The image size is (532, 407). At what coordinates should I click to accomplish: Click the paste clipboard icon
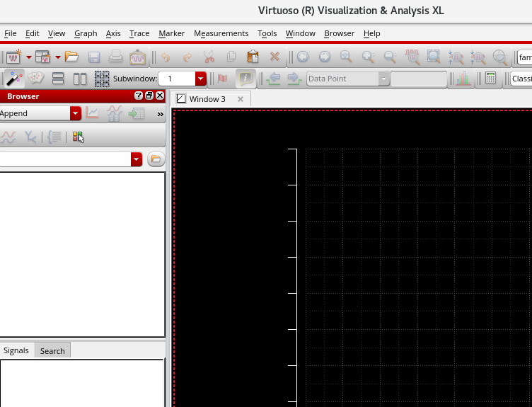coord(253,57)
